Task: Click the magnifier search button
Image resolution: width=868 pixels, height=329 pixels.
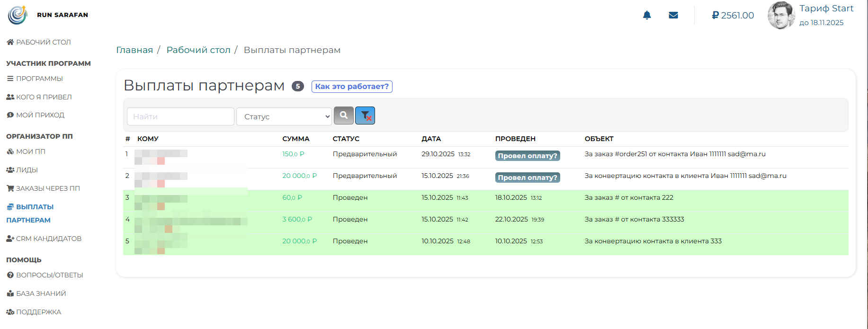Action: tap(344, 116)
